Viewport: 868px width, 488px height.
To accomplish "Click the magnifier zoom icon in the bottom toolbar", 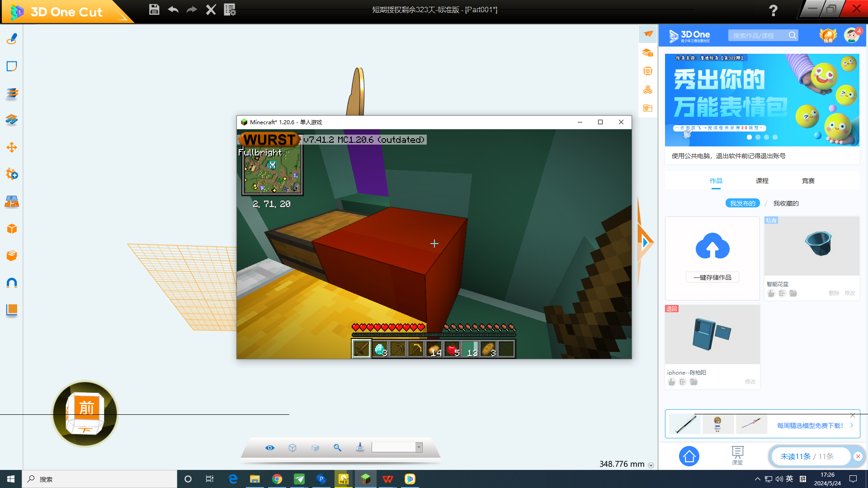I will click(337, 447).
